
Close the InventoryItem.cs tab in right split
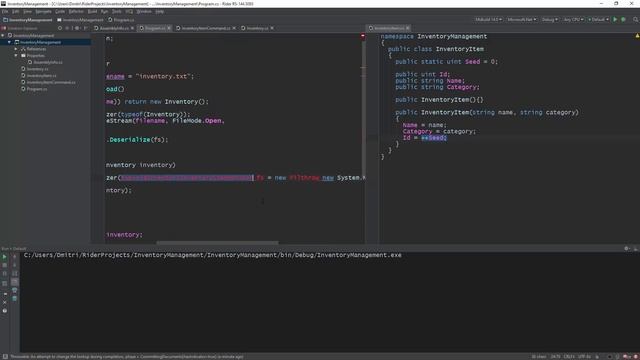coord(408,28)
